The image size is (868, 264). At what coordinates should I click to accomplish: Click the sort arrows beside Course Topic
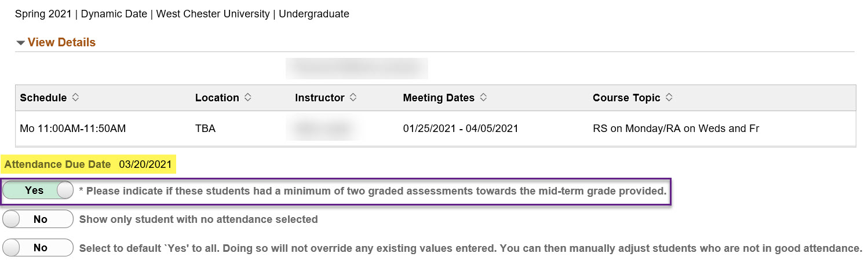coord(669,98)
